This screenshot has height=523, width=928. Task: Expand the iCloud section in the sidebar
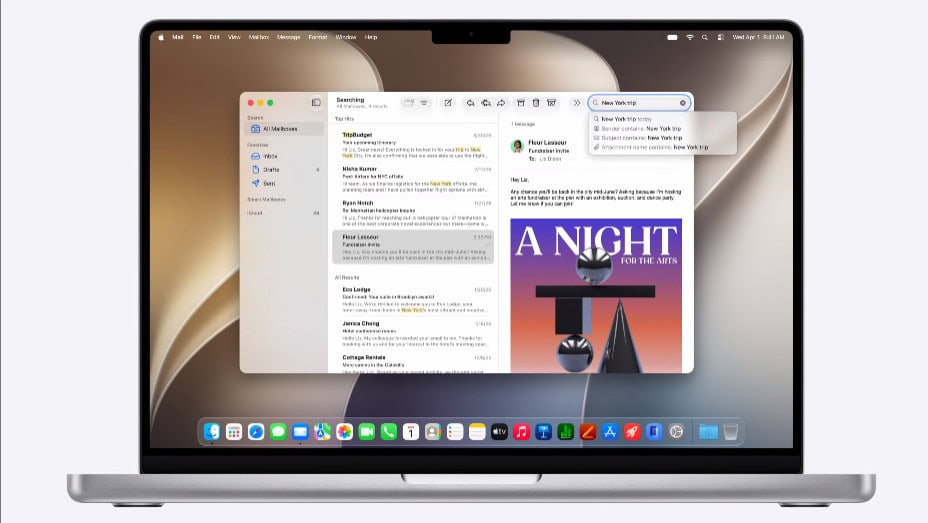[x=255, y=213]
